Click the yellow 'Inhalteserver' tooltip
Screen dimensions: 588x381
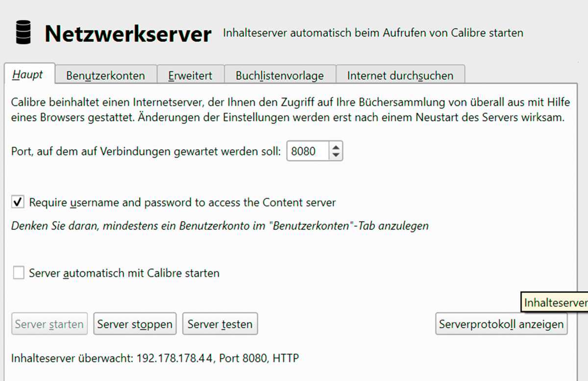tap(555, 303)
